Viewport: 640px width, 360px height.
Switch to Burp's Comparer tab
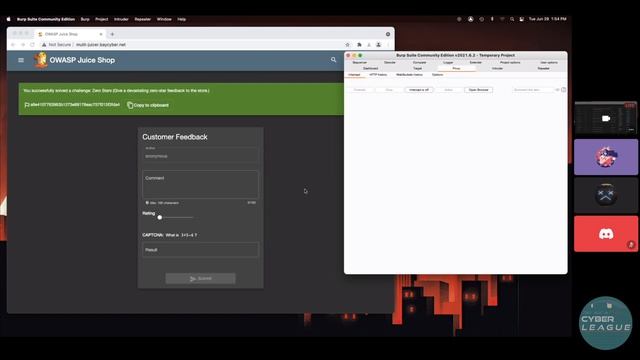(419, 62)
